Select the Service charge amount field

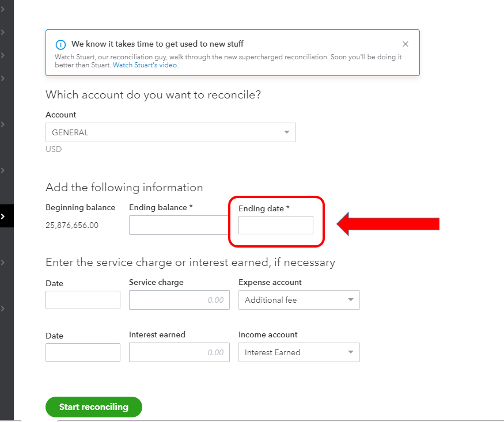[179, 300]
